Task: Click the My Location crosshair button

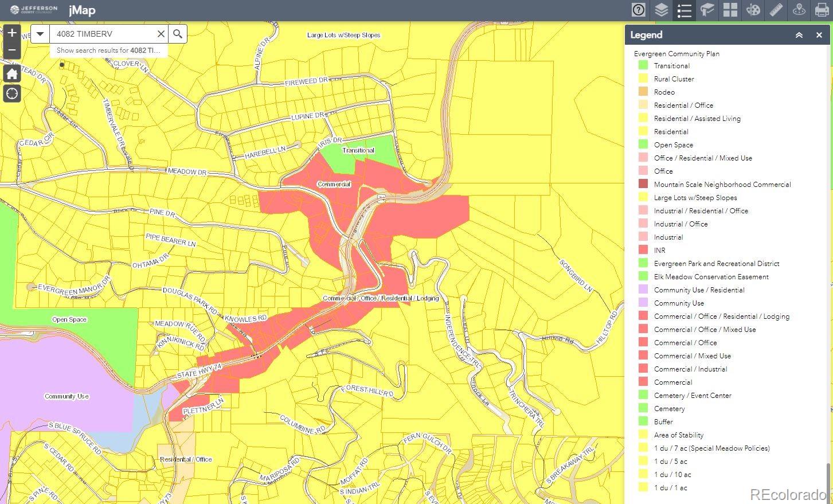Action: pos(12,93)
